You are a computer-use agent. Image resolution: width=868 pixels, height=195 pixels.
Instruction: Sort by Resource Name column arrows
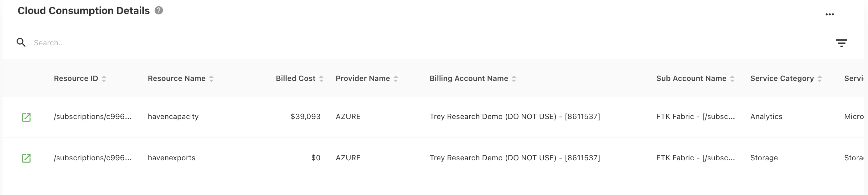point(211,79)
